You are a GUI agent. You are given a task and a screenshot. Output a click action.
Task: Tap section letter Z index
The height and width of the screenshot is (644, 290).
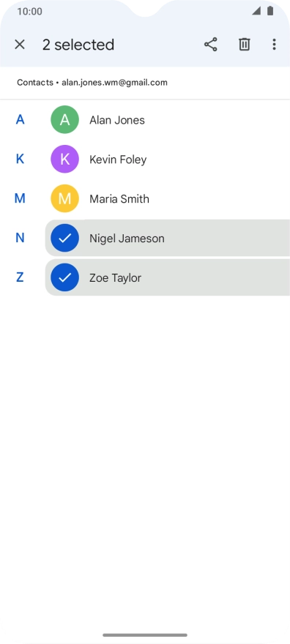(20, 277)
